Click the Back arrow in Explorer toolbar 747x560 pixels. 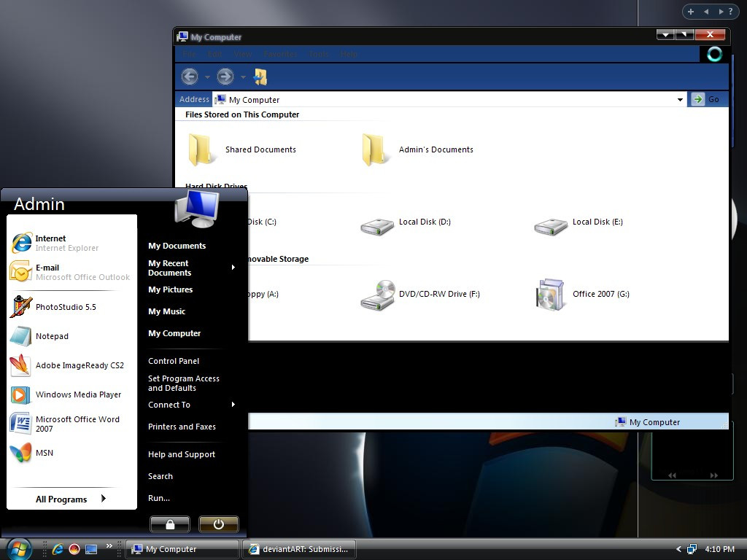[x=190, y=77]
